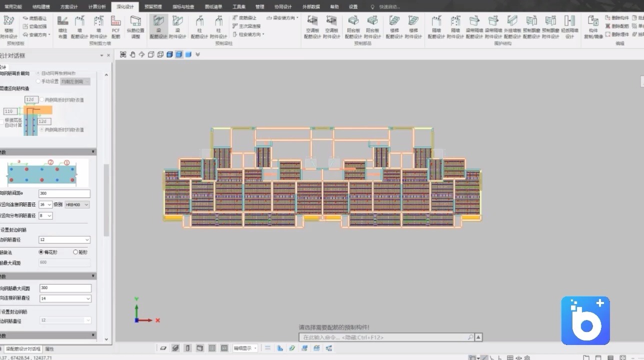The width and height of the screenshot is (644, 360).
Task: Switch to 计算分析 ribbon tab
Action: tap(97, 7)
